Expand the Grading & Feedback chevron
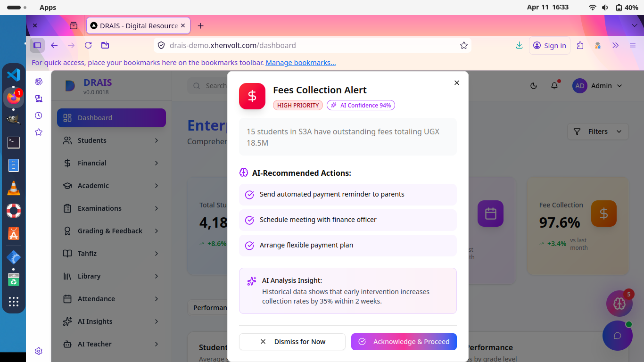This screenshot has width=644, height=362. click(x=157, y=231)
